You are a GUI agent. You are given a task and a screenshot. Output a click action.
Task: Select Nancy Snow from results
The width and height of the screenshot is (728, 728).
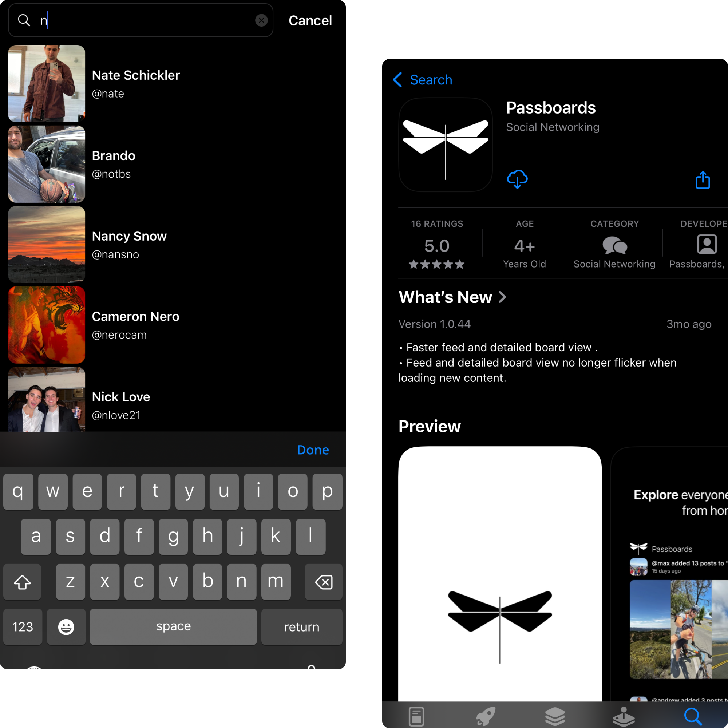[x=173, y=245]
